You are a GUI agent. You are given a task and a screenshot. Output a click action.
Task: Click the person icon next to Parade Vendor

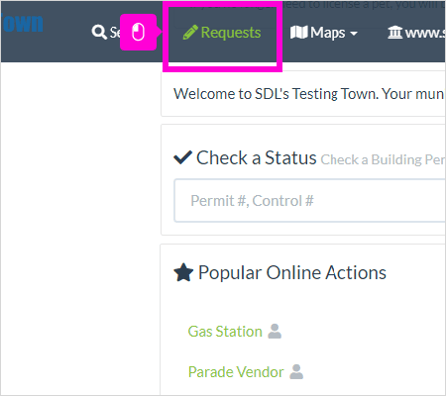click(296, 372)
